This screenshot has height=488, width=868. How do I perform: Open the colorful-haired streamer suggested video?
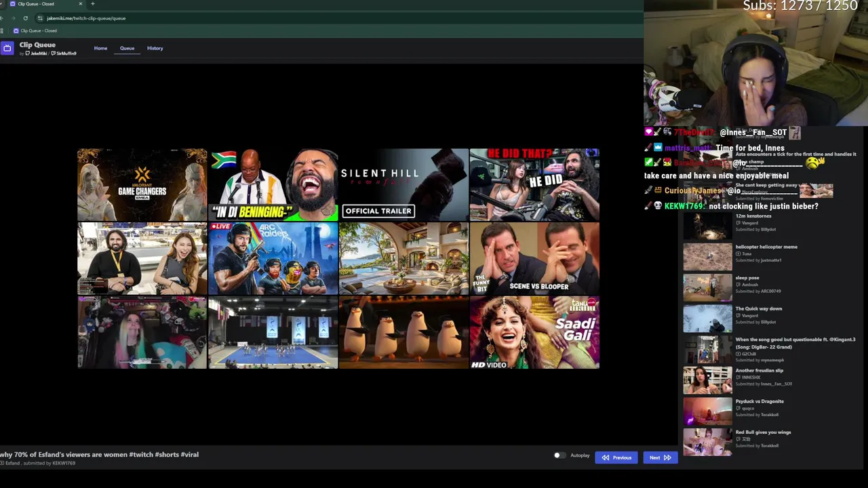click(x=142, y=332)
